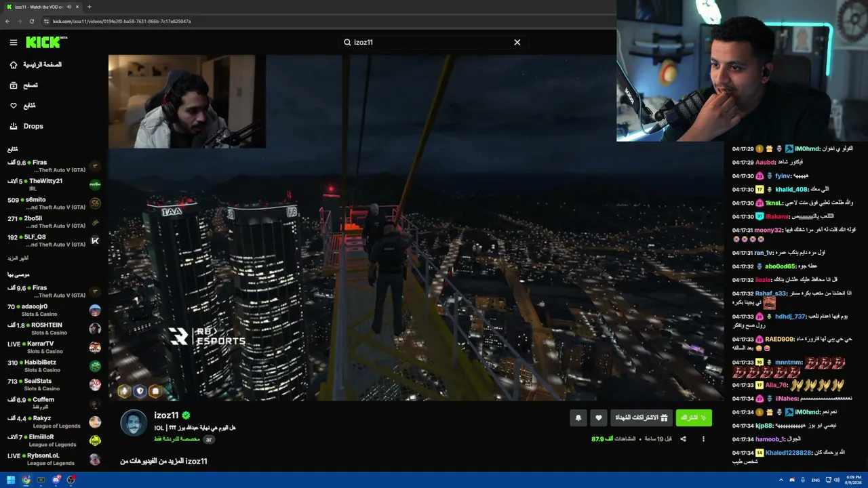Click the browser back arrow

(x=7, y=21)
